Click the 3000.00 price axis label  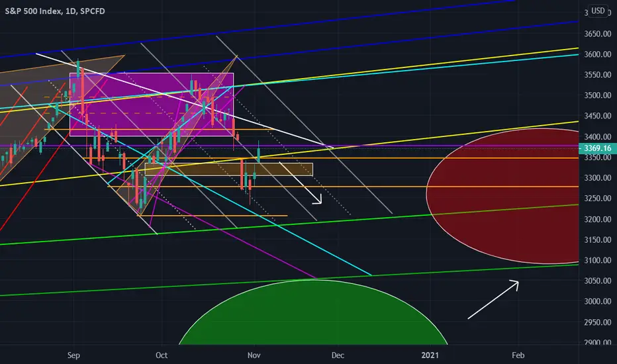point(598,301)
